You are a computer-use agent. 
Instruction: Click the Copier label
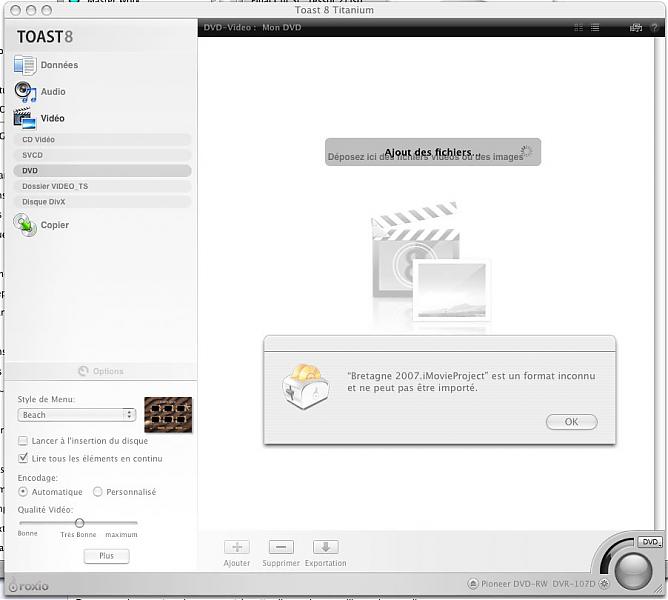click(x=55, y=225)
